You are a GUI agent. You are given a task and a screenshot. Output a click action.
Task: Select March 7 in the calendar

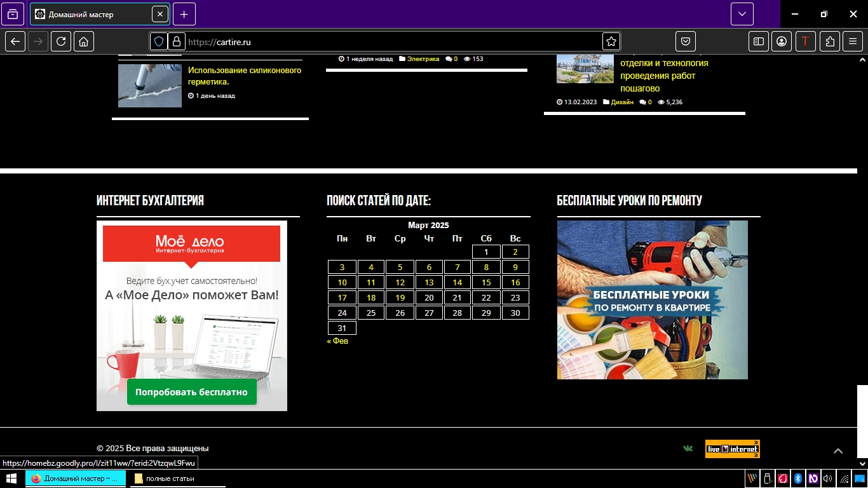(458, 267)
